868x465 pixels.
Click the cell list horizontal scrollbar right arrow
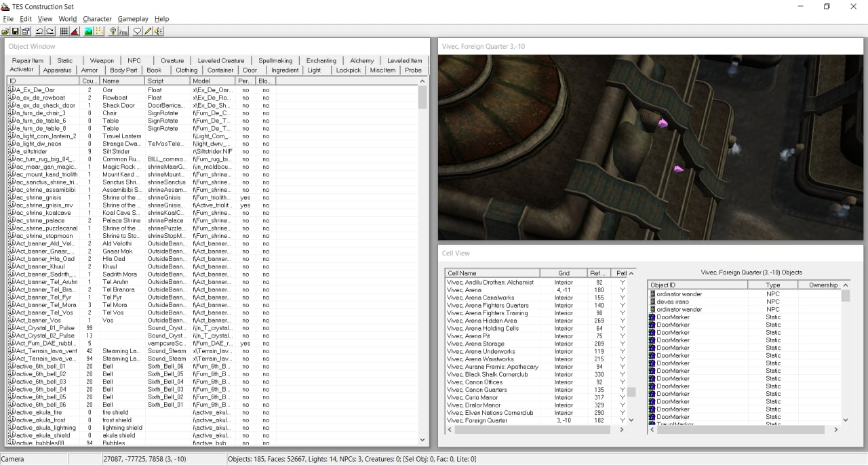point(623,429)
